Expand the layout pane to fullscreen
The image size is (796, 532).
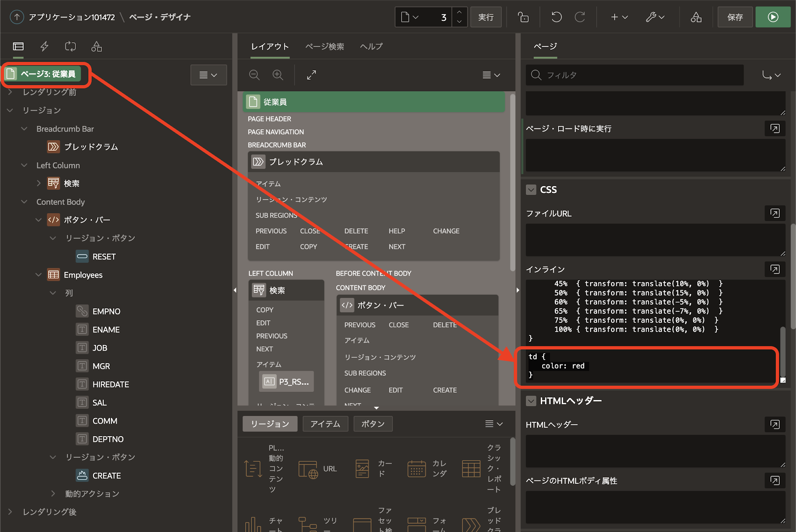pyautogui.click(x=311, y=75)
